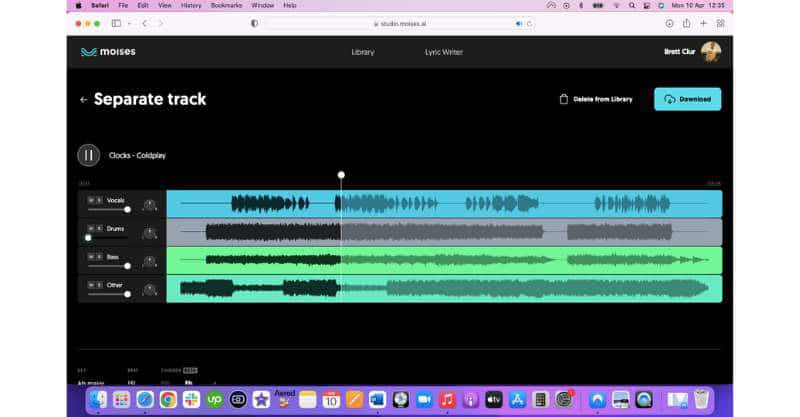Open the Bookmarks menu

226,6
